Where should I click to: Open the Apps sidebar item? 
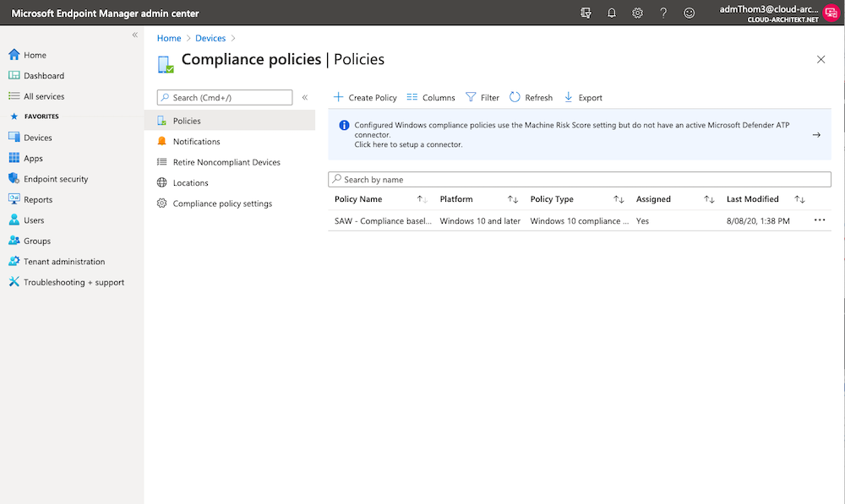[x=25, y=159]
